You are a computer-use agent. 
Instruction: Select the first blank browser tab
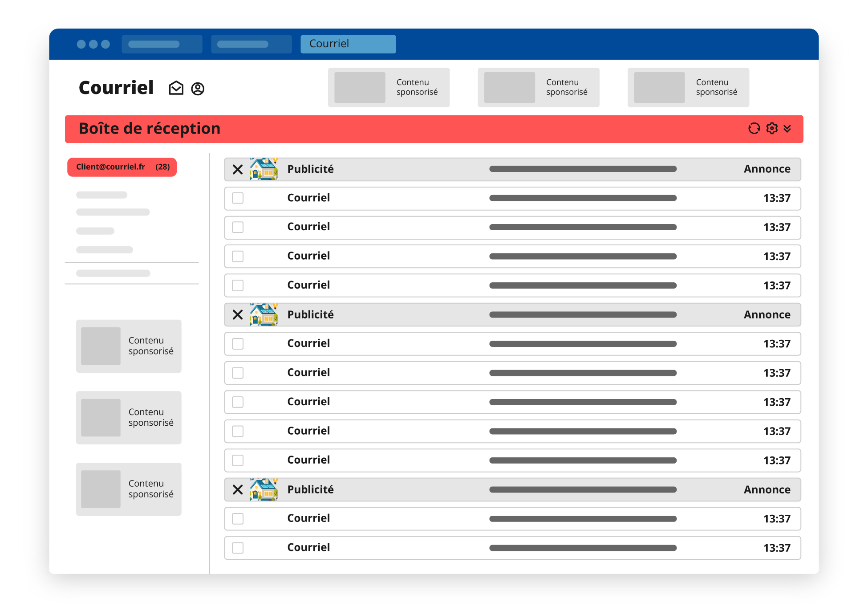click(x=162, y=44)
